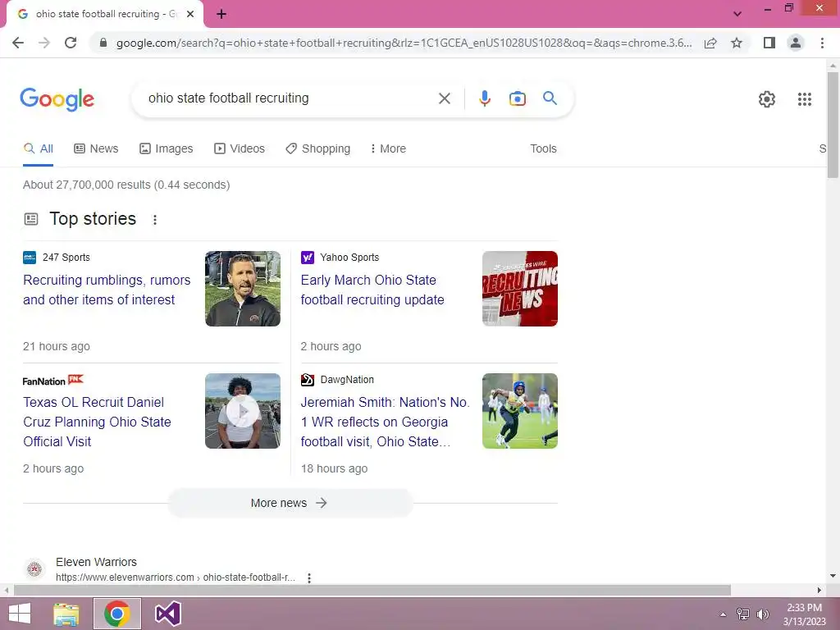Click the scroll down arrow
This screenshot has height=630, width=840.
click(x=833, y=576)
